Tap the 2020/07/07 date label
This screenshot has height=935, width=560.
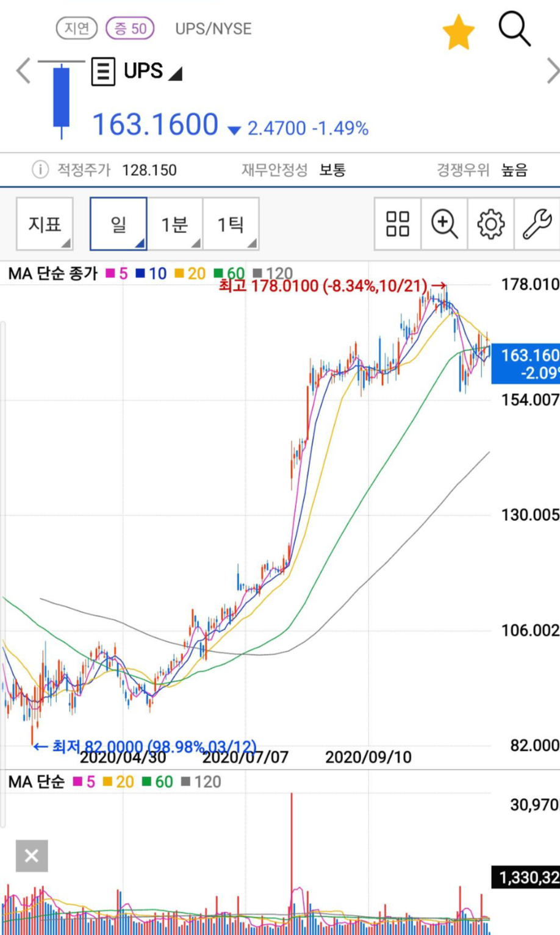coord(245,758)
